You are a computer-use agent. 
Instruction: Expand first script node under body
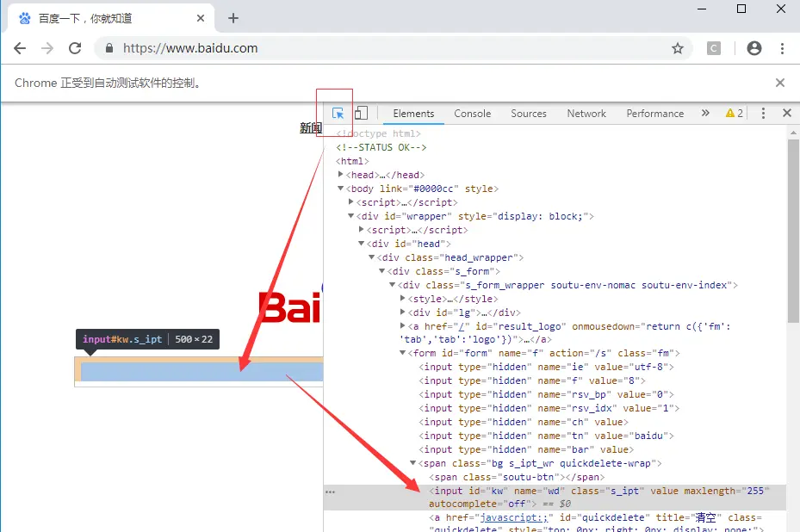tap(351, 202)
